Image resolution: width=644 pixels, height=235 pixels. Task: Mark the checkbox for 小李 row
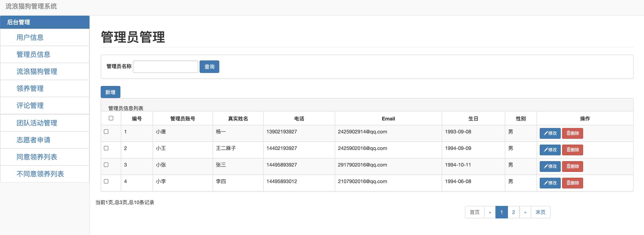tap(106, 181)
